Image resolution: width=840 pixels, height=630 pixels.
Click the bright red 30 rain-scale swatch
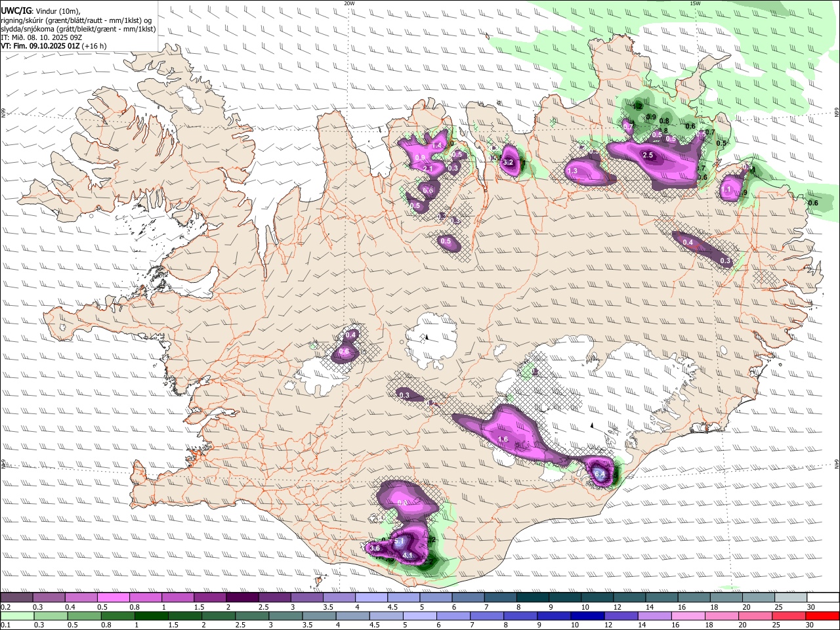pos(824,616)
